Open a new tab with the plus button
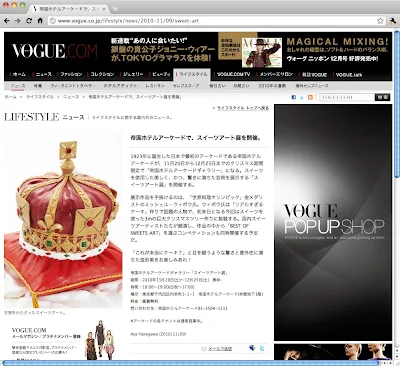The width and height of the screenshot is (400, 366). point(115,9)
